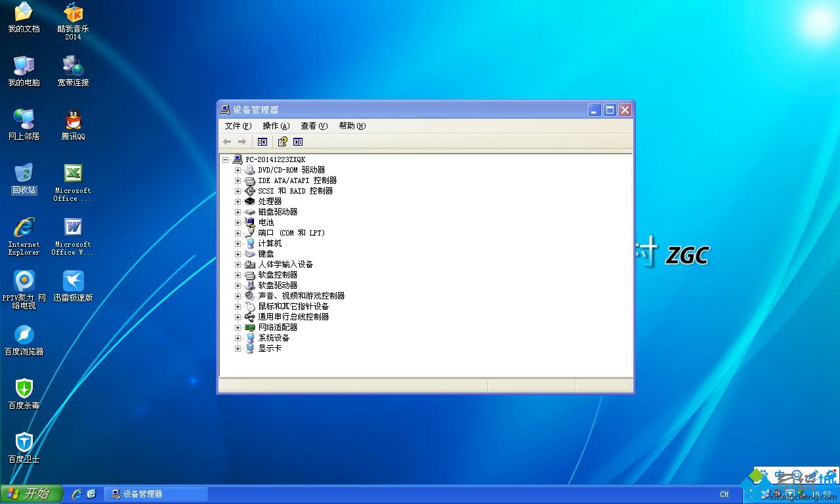This screenshot has height=504, width=840.
Task: Select the PPTV聚力 网络电视 desktop icon
Action: pyautogui.click(x=24, y=290)
